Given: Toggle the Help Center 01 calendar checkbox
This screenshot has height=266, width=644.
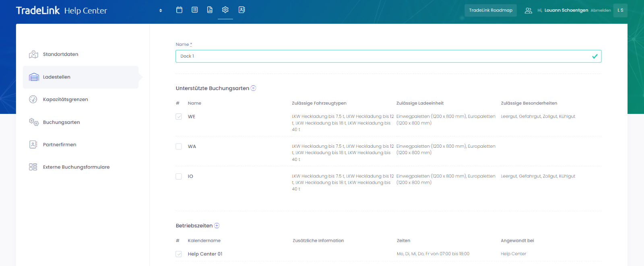Looking at the screenshot, I should pos(179,254).
